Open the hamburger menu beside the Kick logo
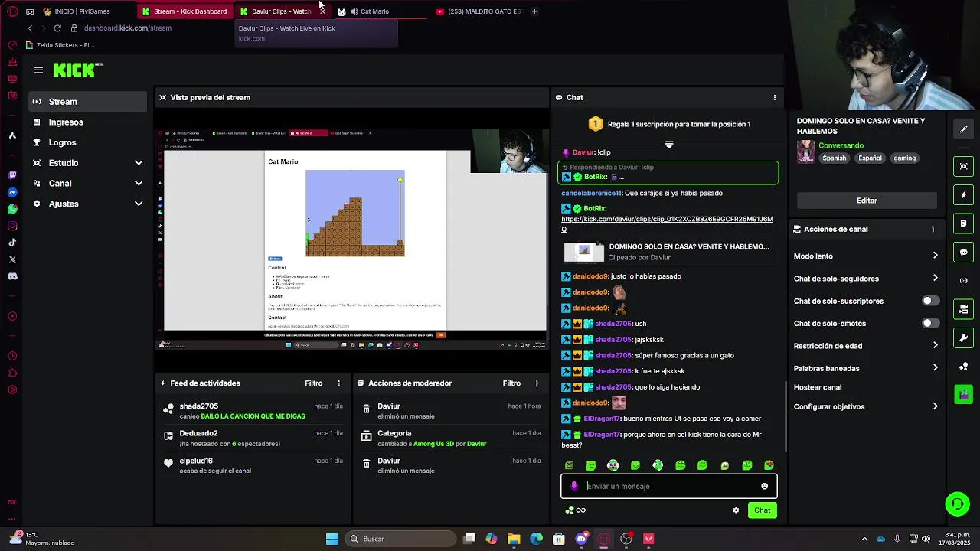980x551 pixels. (38, 70)
